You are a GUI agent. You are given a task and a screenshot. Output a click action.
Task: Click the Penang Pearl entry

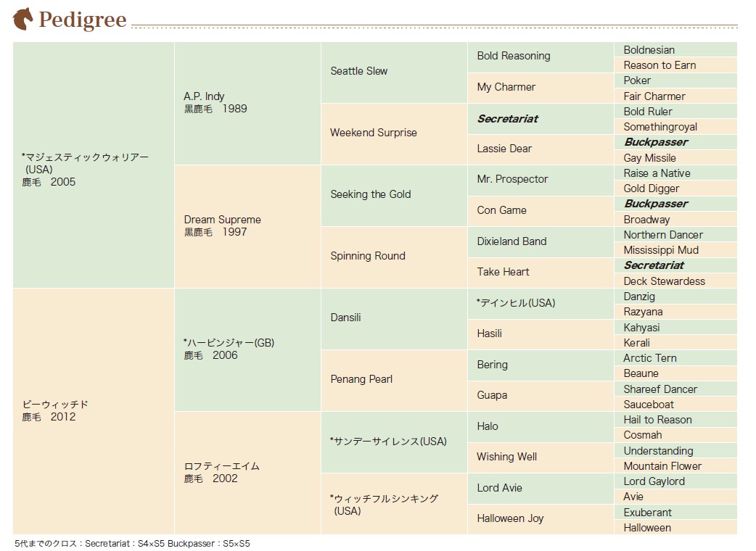point(394,381)
